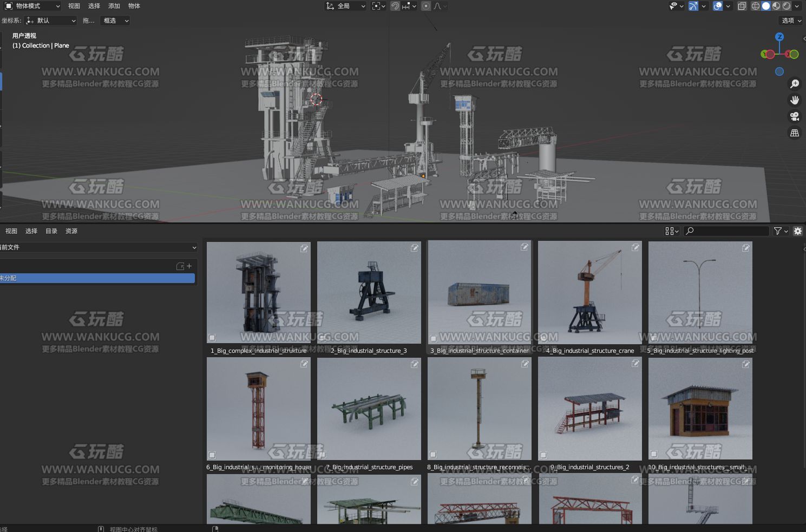Select the 2_Big_industrial_structure_3 thumbnail
806x532 pixels.
[x=369, y=292]
